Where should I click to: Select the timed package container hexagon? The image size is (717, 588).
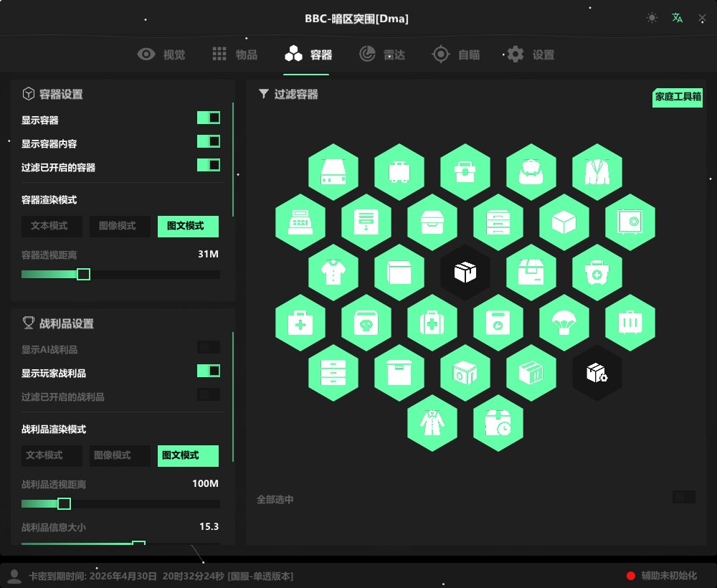click(x=498, y=423)
